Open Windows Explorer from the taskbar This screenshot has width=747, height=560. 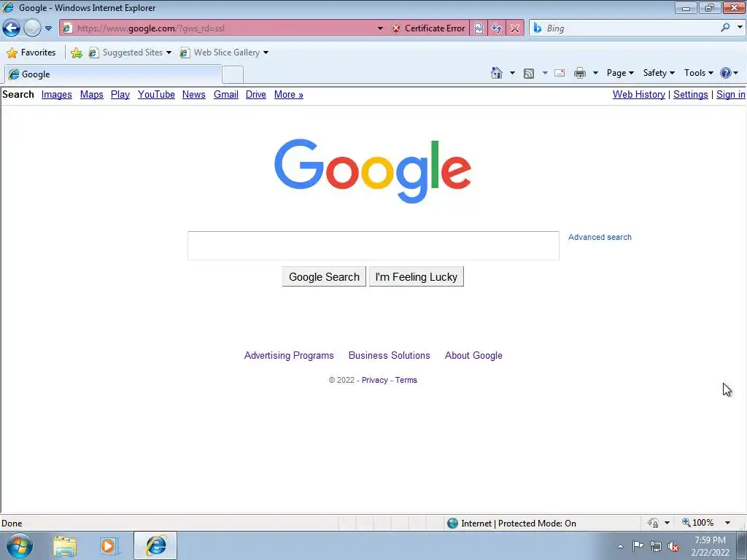click(65, 546)
